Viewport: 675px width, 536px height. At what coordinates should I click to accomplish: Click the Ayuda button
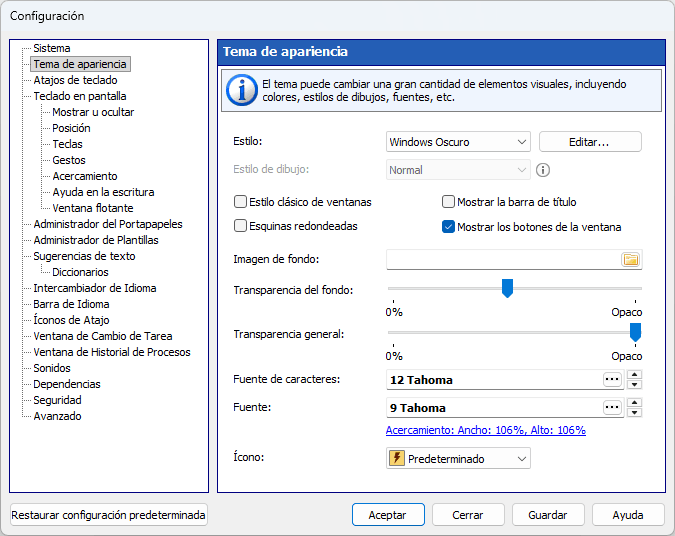tap(628, 515)
